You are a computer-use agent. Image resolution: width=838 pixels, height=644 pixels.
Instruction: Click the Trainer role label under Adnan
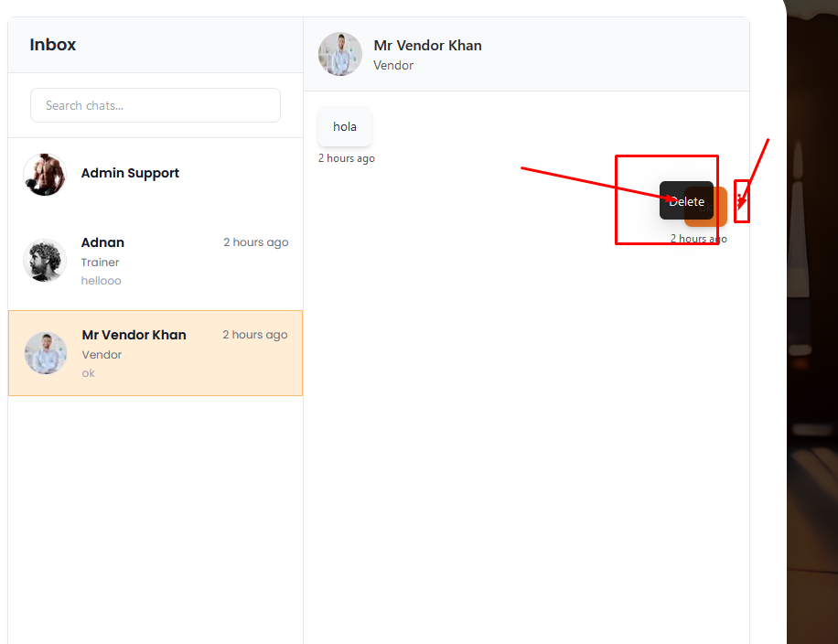(100, 263)
